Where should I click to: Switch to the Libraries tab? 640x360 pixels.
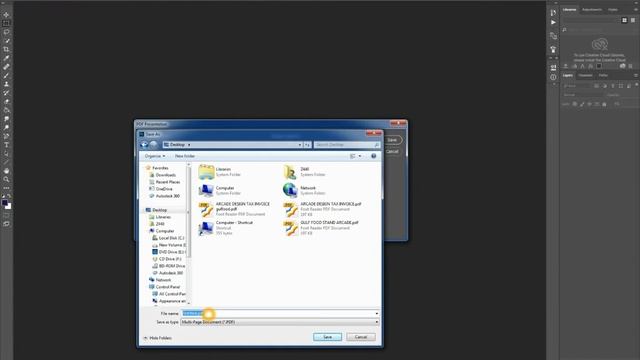[x=569, y=9]
